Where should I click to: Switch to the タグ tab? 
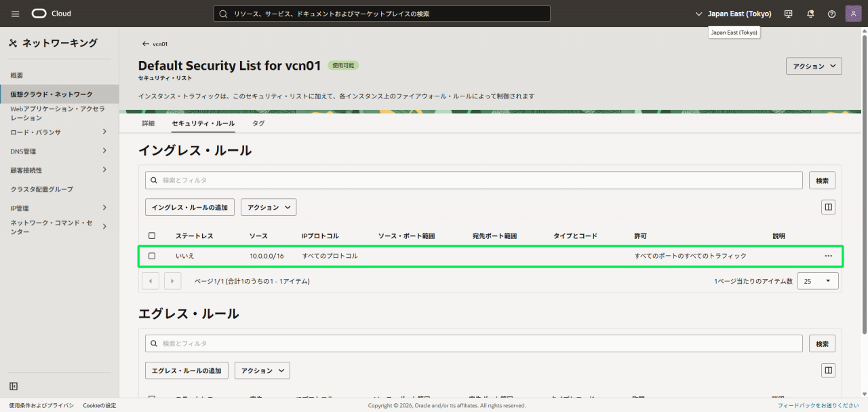(258, 124)
